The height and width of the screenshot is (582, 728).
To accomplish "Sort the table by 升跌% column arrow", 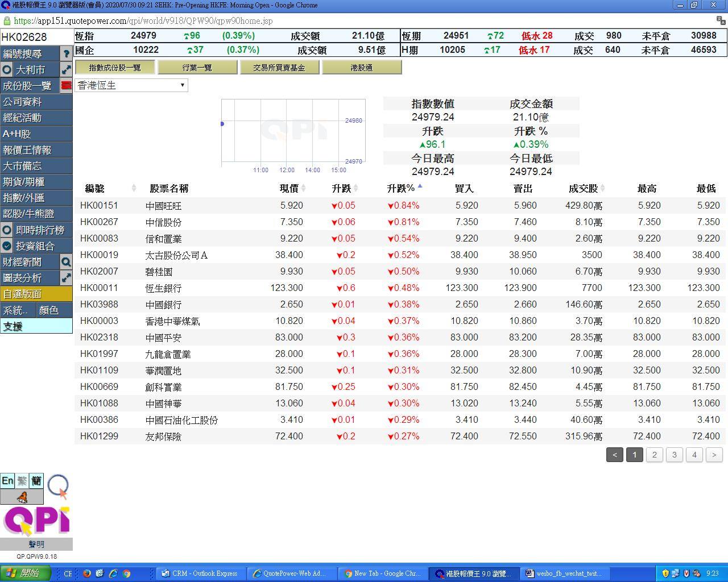I will [420, 186].
